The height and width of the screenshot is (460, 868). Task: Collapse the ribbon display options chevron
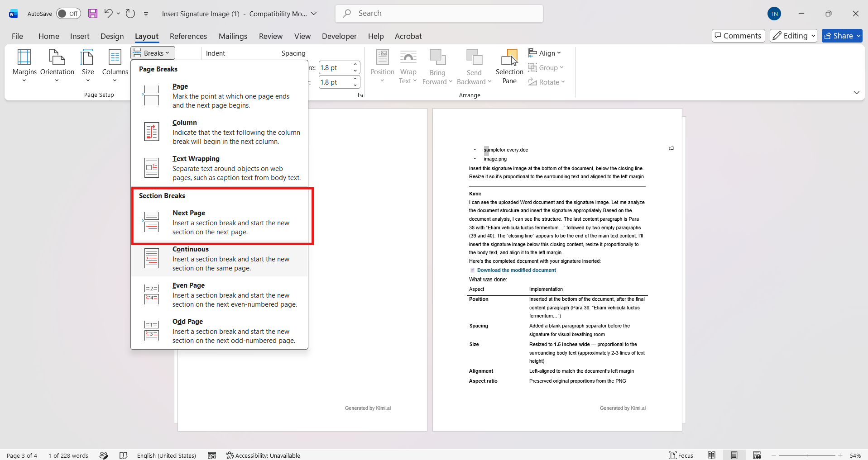click(x=857, y=93)
